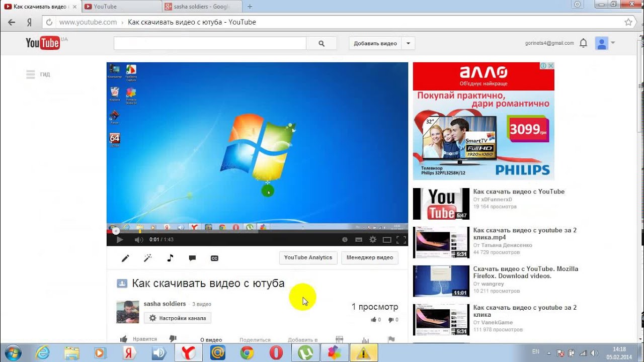The image size is (644, 362).
Task: Open Google Chrome from the taskbar
Action: 247,353
